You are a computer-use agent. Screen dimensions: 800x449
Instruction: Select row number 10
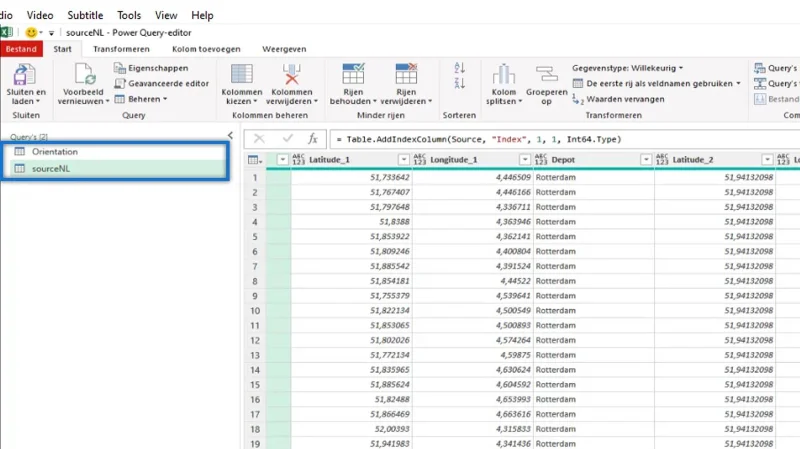(x=255, y=311)
